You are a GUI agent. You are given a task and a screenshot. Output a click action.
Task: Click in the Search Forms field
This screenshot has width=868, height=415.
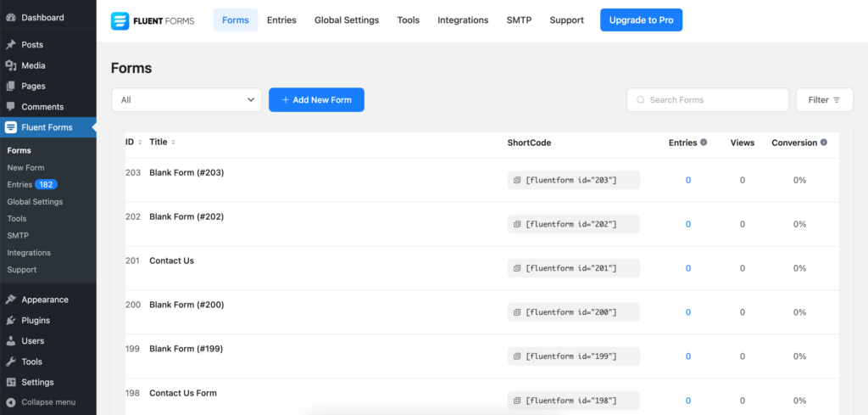tap(708, 100)
